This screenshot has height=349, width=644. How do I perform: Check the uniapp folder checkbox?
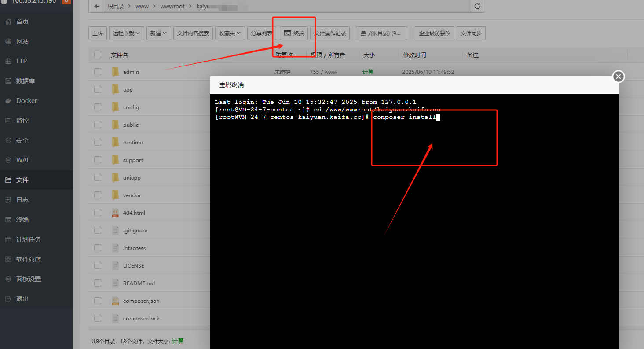coord(98,177)
